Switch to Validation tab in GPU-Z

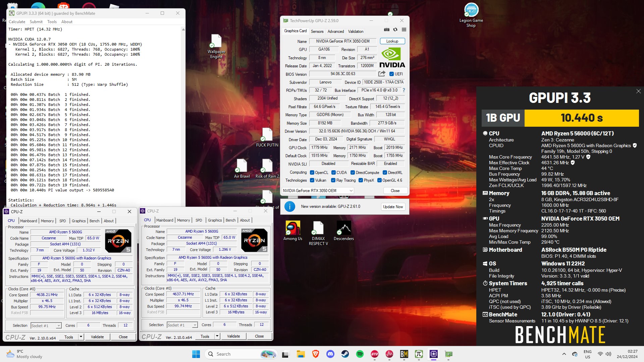click(x=356, y=32)
